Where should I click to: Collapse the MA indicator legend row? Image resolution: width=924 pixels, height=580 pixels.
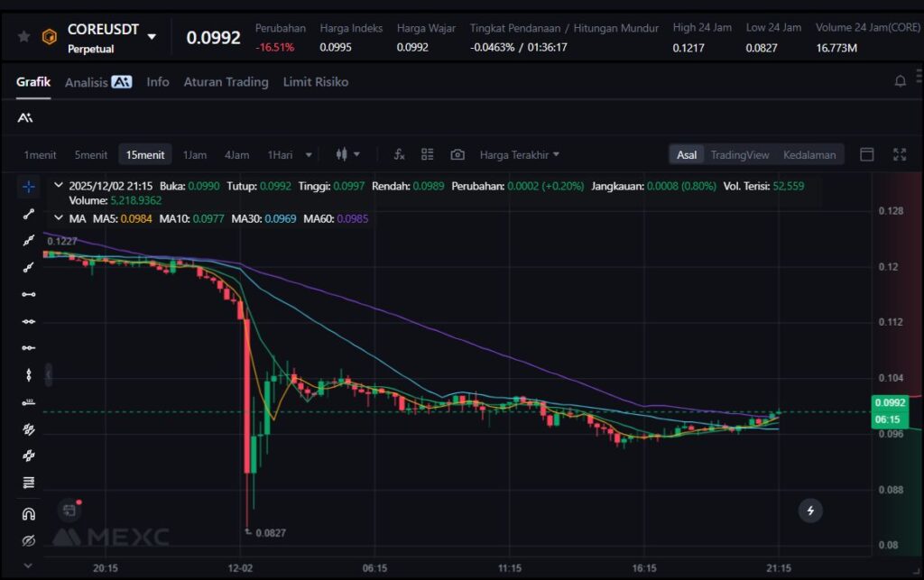click(x=59, y=218)
